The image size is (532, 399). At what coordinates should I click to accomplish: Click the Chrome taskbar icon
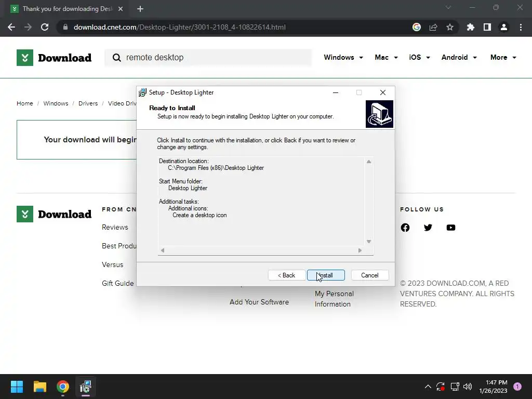pos(63,387)
